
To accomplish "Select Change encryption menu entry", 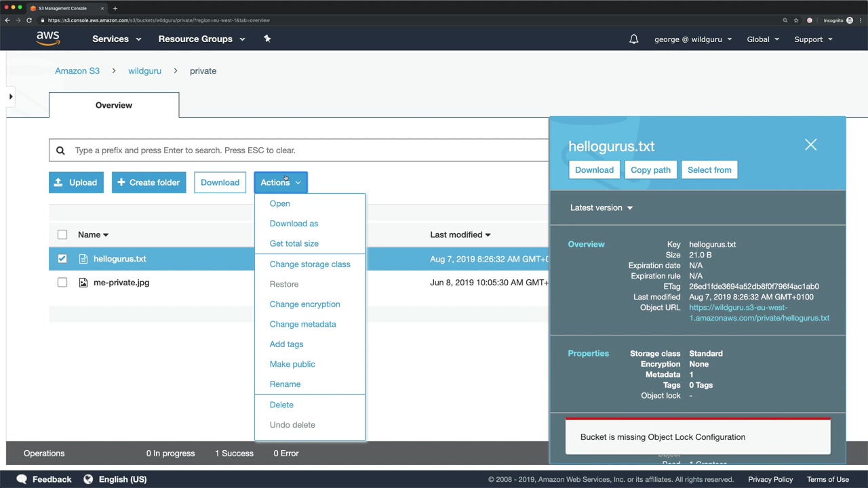I will [304, 304].
